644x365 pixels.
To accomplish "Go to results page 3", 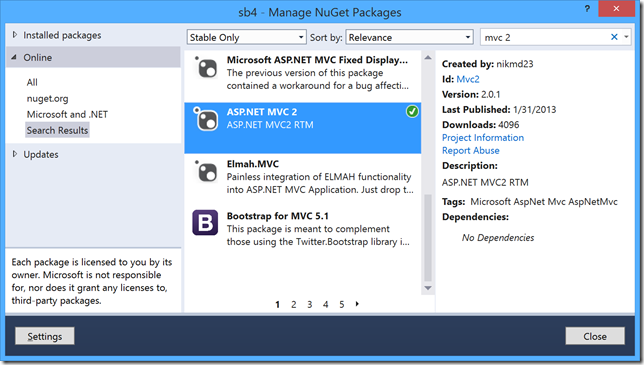I will (309, 305).
